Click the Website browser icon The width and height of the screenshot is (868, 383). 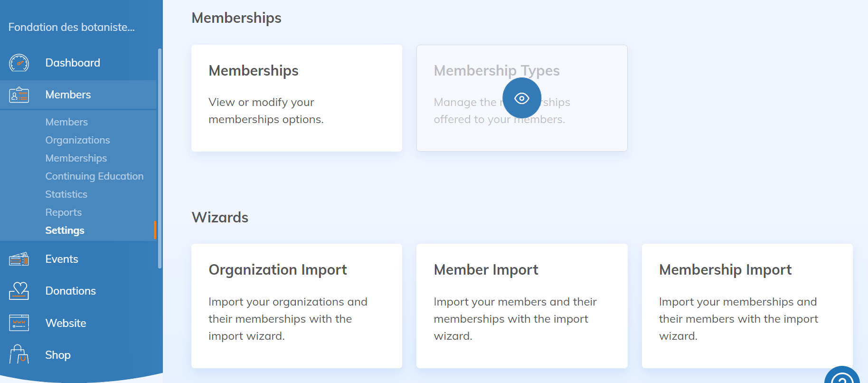tap(19, 323)
